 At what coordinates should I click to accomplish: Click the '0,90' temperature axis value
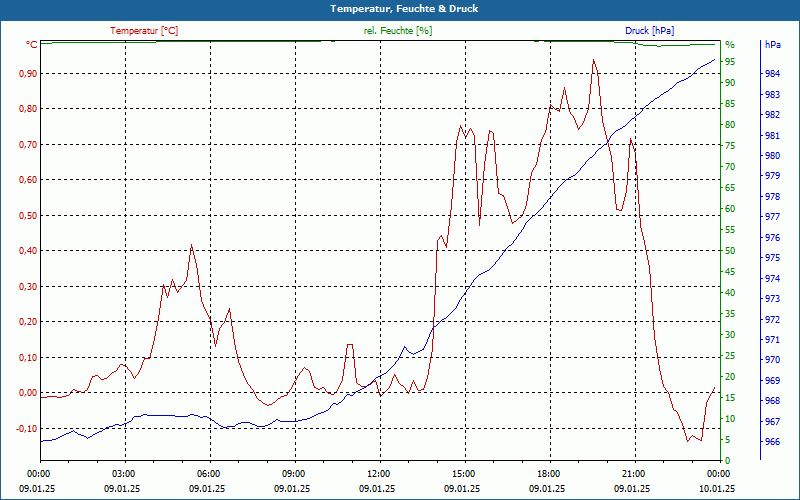(29, 74)
